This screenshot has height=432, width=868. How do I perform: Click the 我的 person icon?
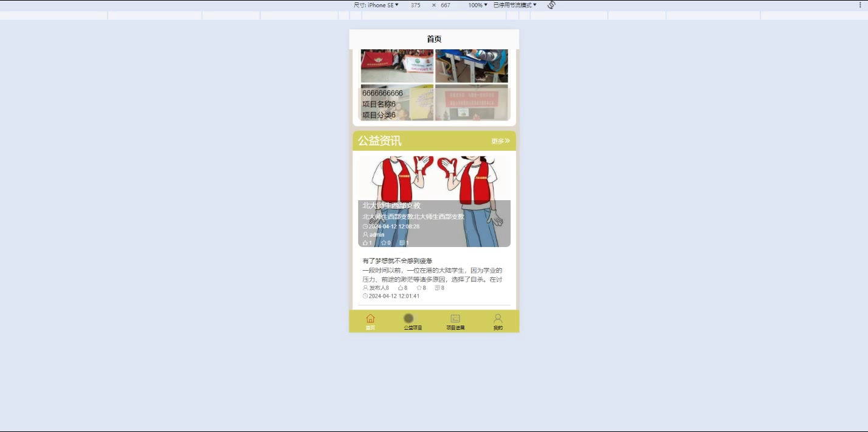coord(498,318)
